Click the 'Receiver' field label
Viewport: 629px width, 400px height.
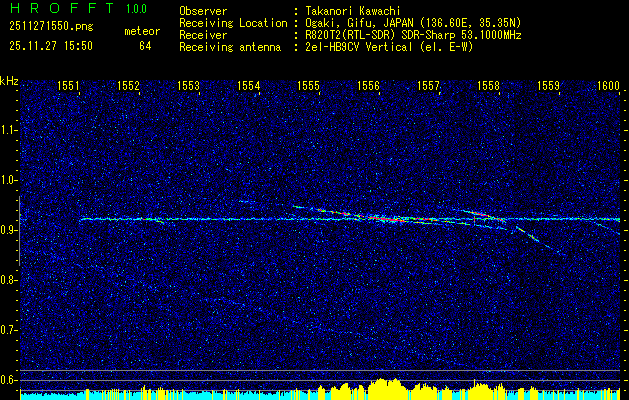pyautogui.click(x=203, y=35)
